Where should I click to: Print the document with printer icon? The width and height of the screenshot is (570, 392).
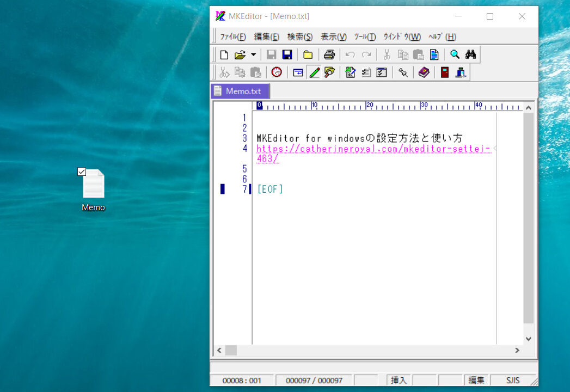tap(329, 54)
